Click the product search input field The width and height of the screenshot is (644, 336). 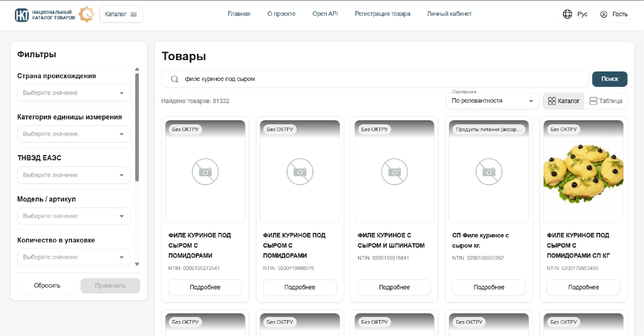pyautogui.click(x=380, y=79)
